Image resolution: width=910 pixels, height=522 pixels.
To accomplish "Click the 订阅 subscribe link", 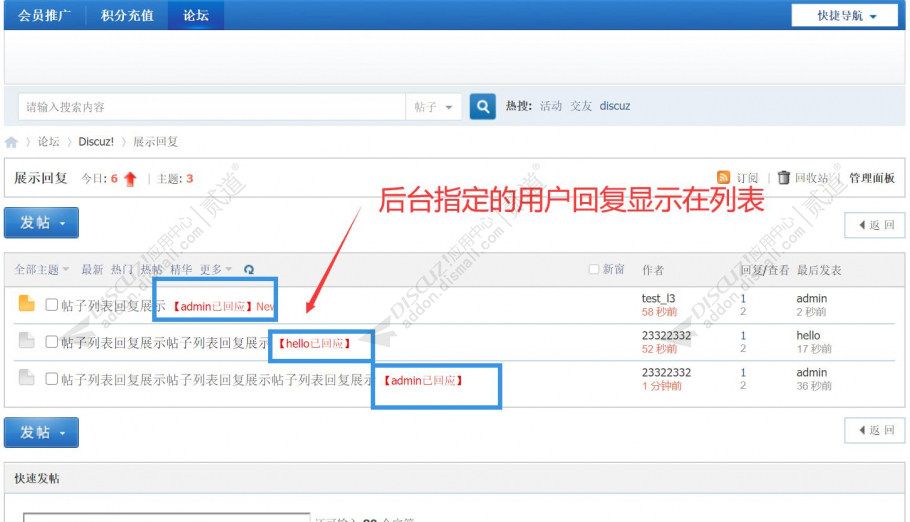I will coord(747,178).
